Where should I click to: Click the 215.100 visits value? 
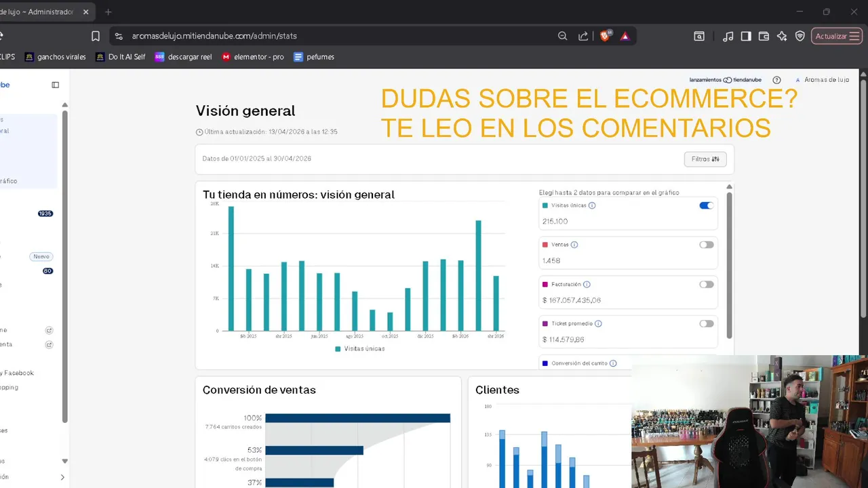[555, 222]
